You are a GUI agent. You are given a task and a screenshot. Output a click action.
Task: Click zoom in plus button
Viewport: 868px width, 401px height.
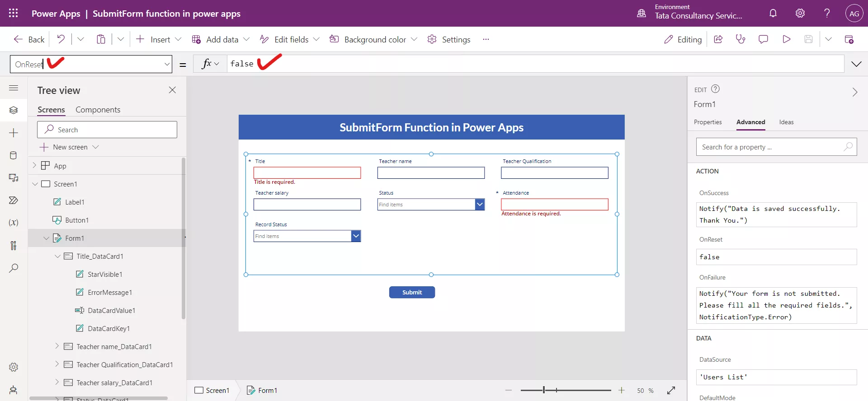coord(622,390)
